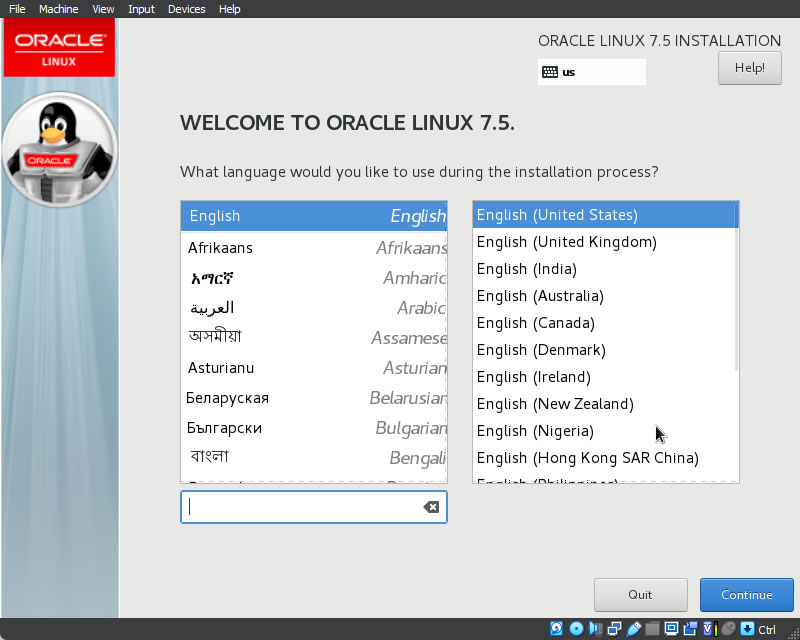The height and width of the screenshot is (640, 800).
Task: Open the Input menu
Action: (x=141, y=9)
